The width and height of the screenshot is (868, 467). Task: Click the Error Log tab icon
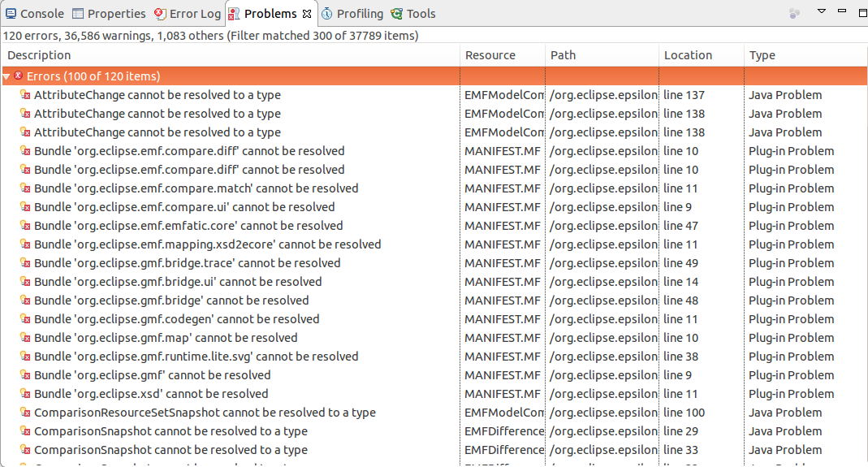pyautogui.click(x=160, y=14)
